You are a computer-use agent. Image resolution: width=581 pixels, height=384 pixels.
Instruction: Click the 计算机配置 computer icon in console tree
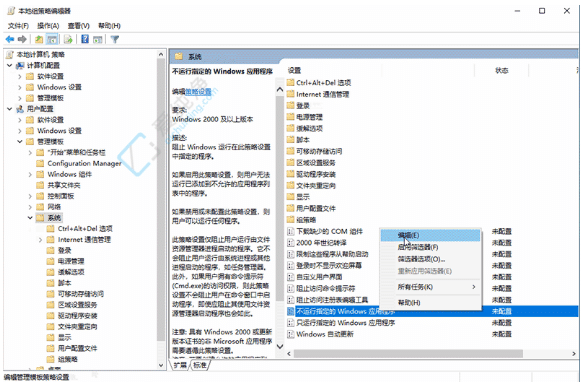(x=20, y=66)
